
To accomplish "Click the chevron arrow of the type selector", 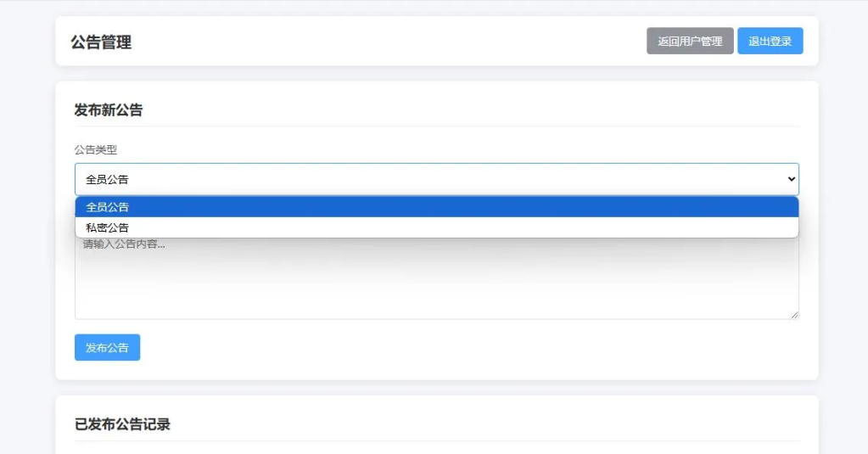I will [791, 179].
